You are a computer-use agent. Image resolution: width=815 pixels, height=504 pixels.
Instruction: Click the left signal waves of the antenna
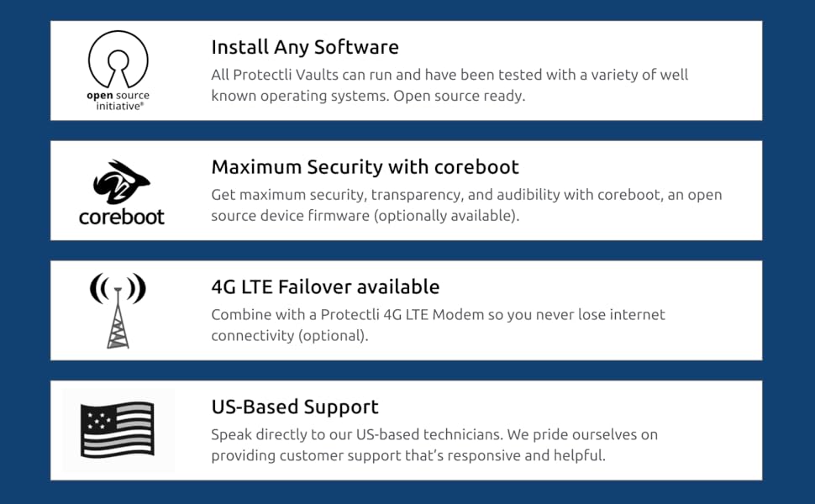tap(97, 289)
